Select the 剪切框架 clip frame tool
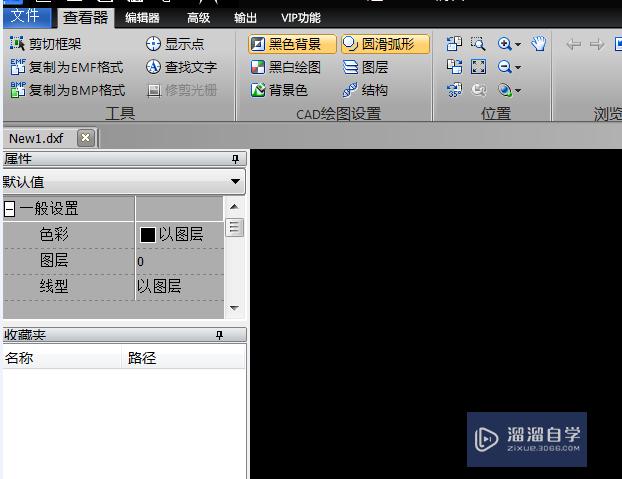 (x=45, y=44)
